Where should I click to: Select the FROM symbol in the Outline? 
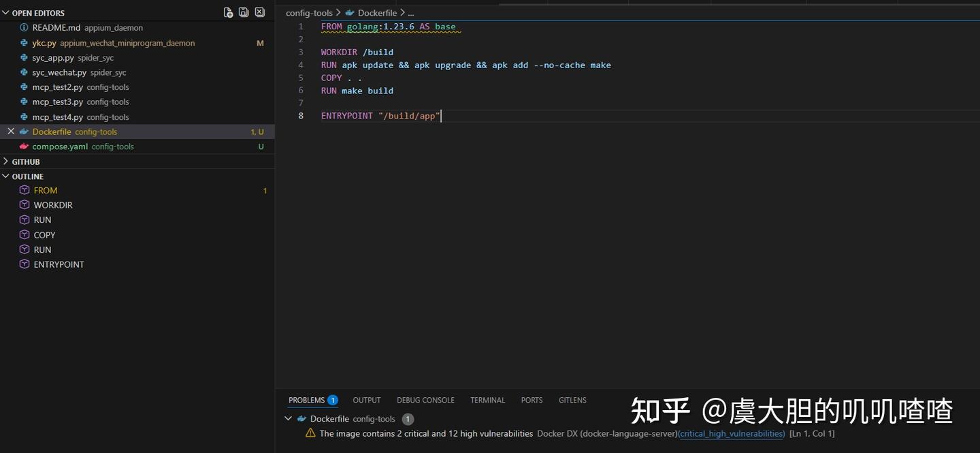pos(45,190)
